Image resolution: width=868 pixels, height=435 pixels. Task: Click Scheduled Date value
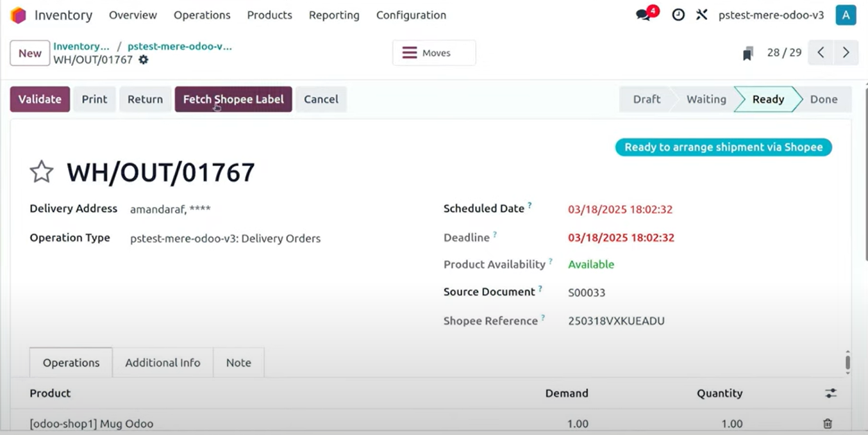point(620,209)
